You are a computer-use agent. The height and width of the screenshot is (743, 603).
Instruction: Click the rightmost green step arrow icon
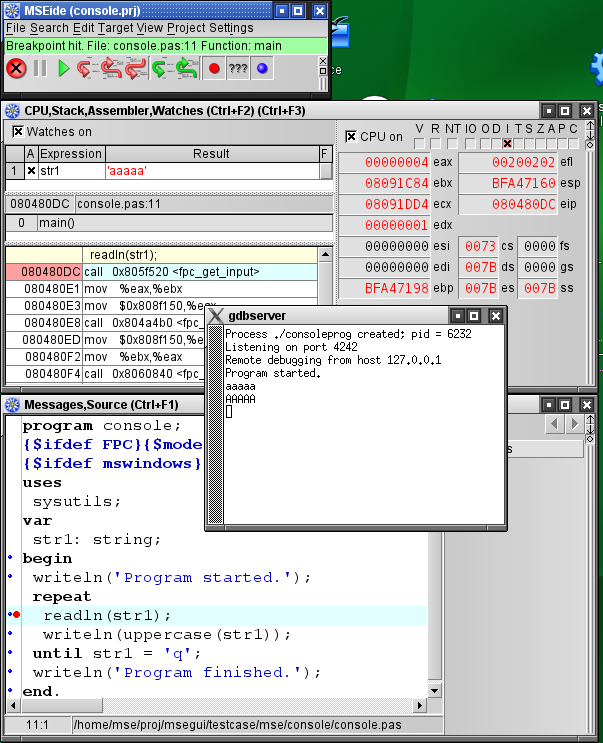(186, 69)
